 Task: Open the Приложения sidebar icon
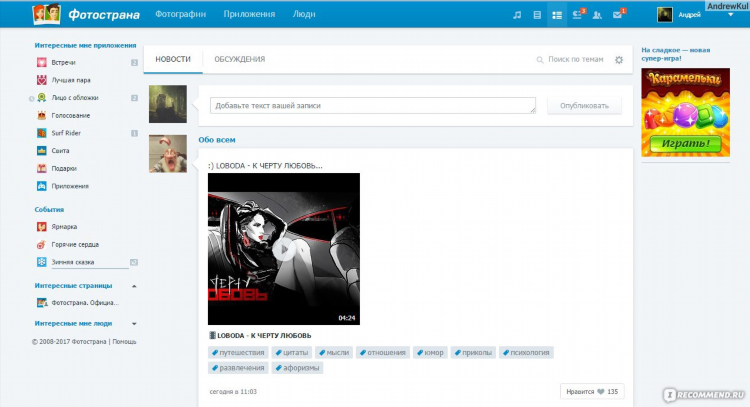pos(42,186)
